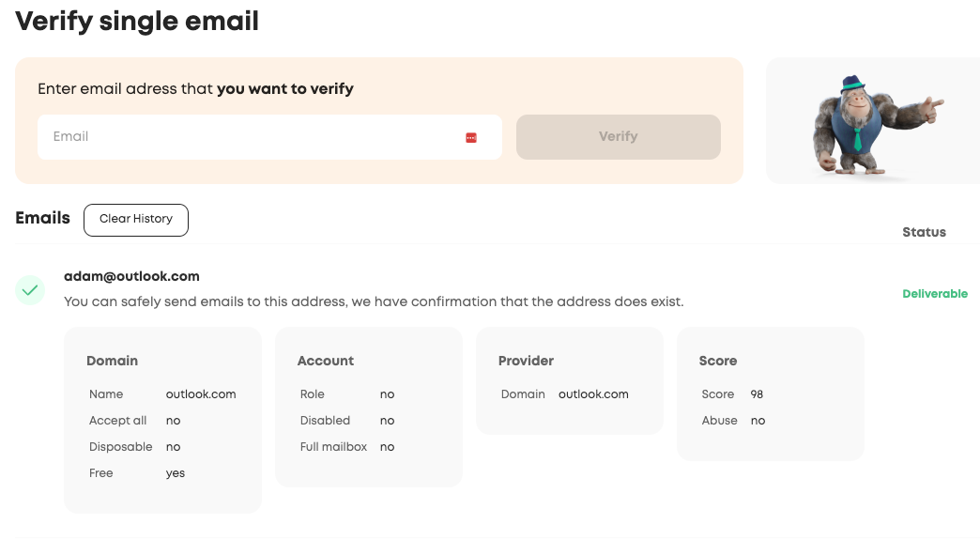980x540 pixels.
Task: Click outlook.com value in the Provider card
Action: pos(593,394)
